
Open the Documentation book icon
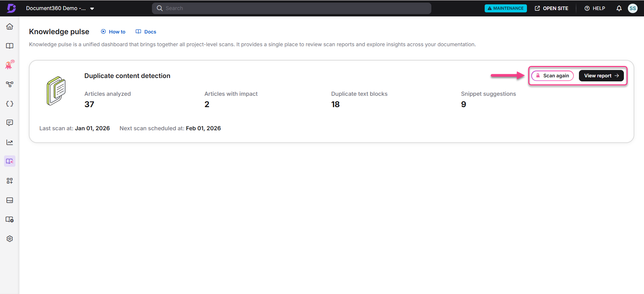click(10, 46)
